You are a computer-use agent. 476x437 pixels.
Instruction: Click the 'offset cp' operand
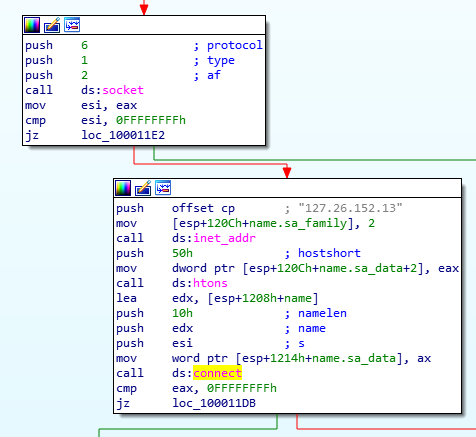(x=203, y=208)
